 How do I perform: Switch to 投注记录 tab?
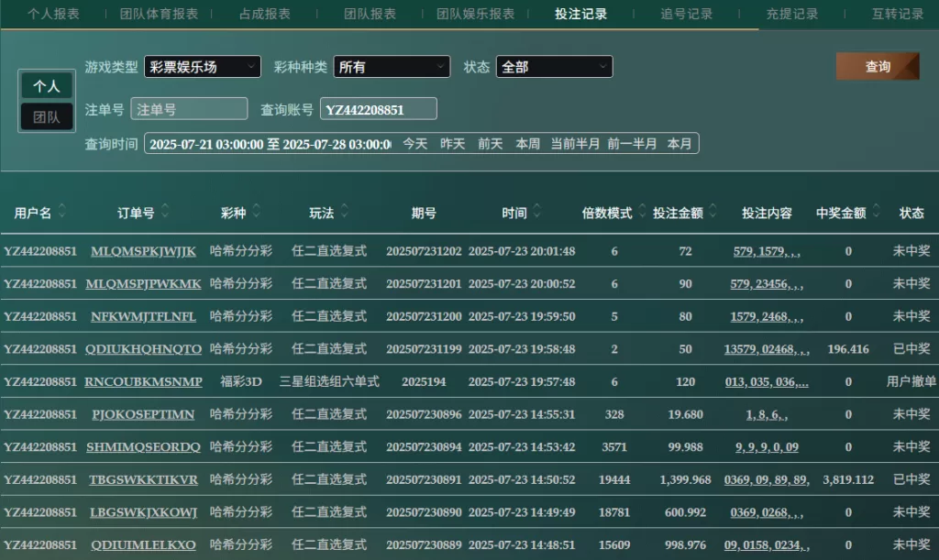(580, 14)
